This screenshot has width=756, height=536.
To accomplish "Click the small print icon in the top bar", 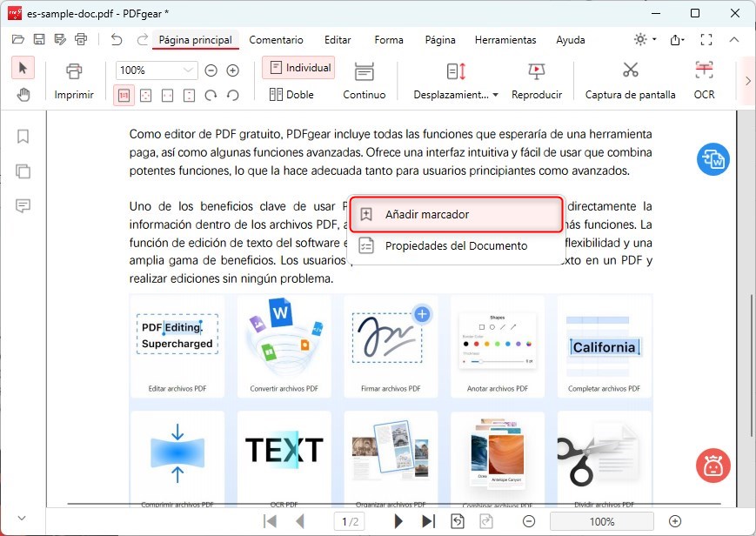I will [81, 39].
